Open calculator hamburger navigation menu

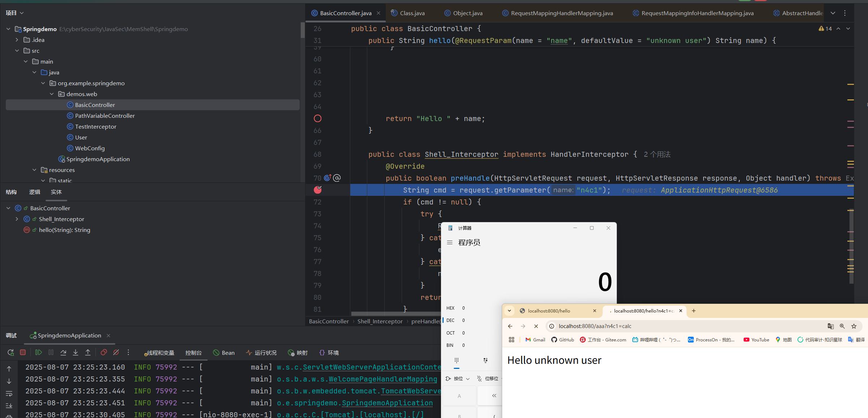point(450,242)
